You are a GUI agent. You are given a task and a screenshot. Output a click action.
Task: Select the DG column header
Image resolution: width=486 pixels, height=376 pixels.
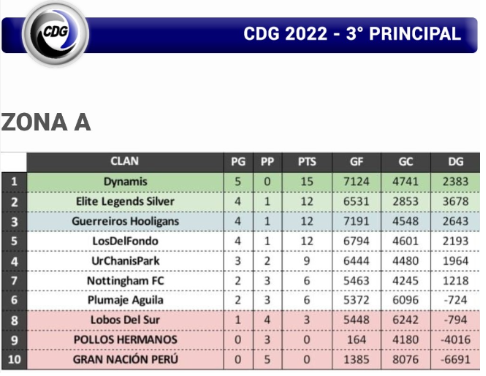(x=455, y=162)
